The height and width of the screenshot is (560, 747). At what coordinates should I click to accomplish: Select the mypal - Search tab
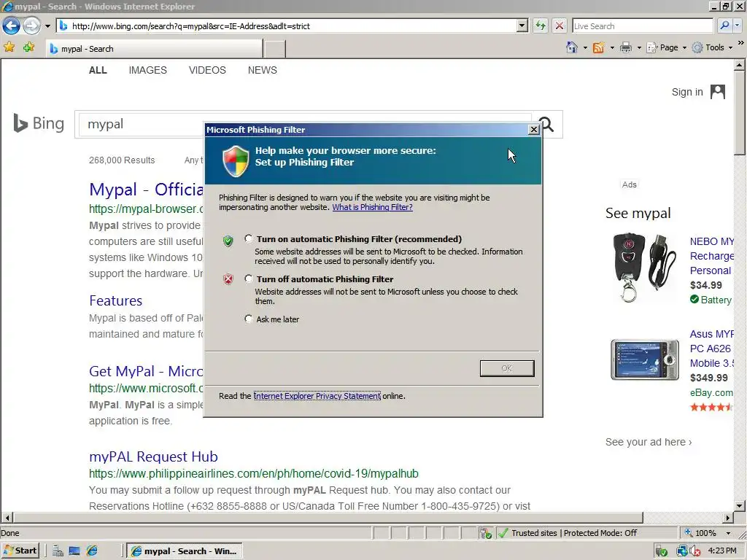pos(155,49)
